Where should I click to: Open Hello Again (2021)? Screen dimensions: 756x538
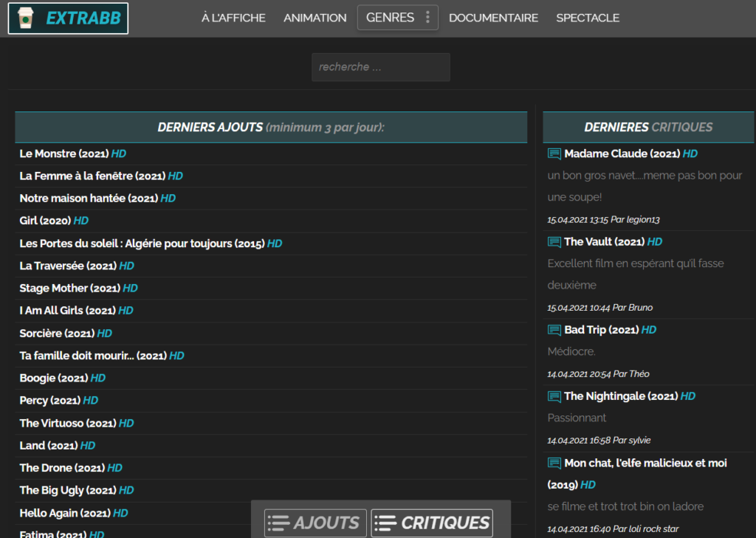(x=74, y=513)
